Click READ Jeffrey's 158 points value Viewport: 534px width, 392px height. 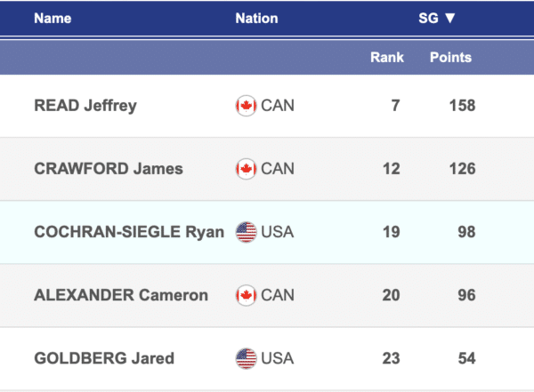[x=463, y=106]
